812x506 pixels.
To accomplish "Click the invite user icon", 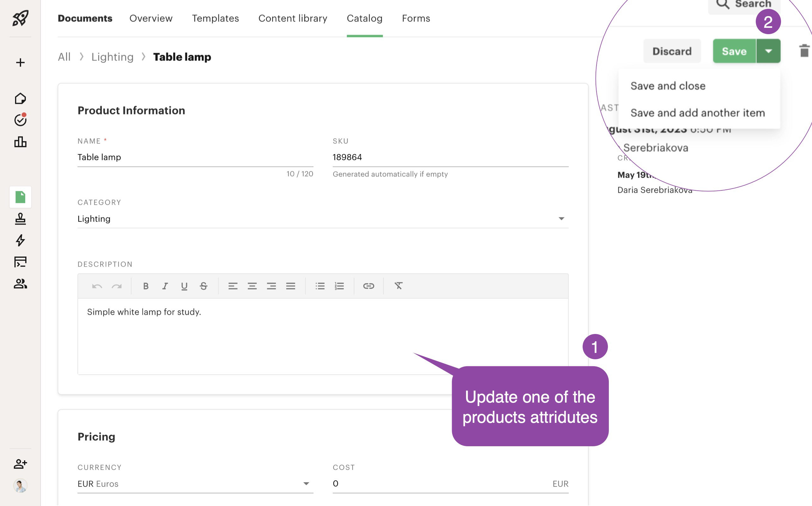I will click(21, 464).
